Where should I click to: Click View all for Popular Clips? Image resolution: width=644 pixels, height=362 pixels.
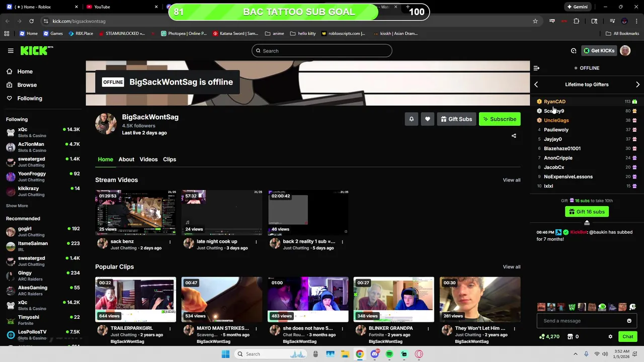tap(511, 267)
